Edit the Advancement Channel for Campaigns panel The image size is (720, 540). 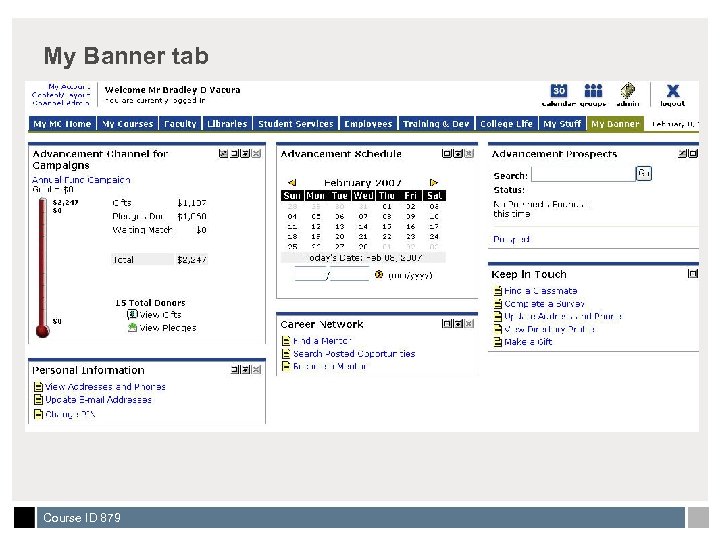tap(223, 153)
